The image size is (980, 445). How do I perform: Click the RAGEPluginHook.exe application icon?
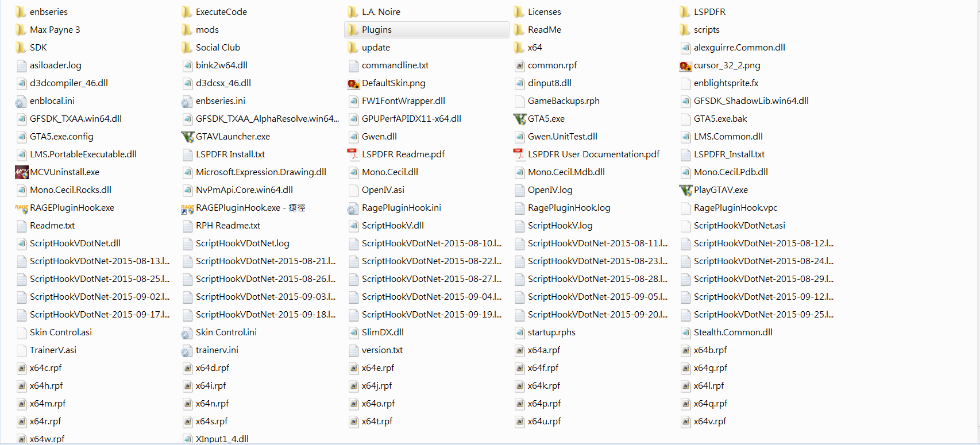(21, 208)
